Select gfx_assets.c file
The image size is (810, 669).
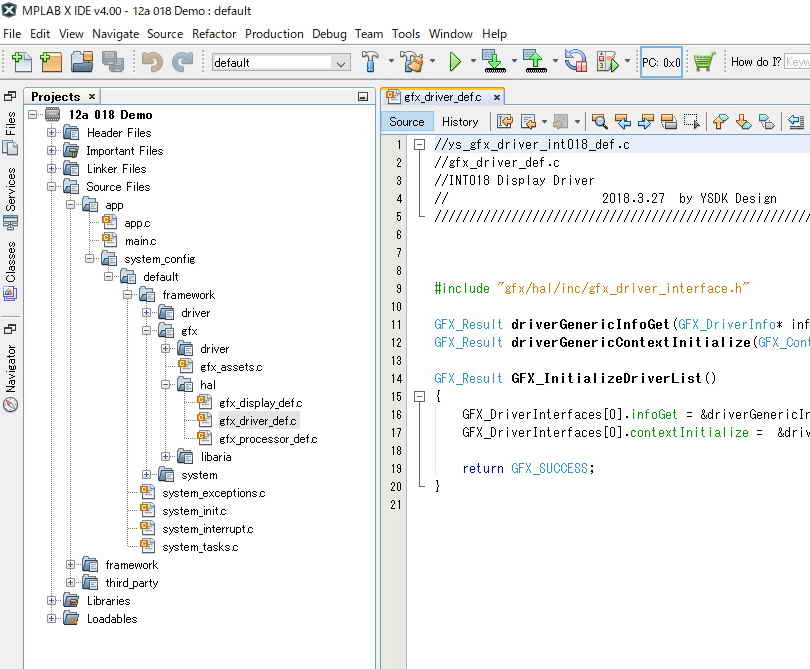tap(231, 367)
